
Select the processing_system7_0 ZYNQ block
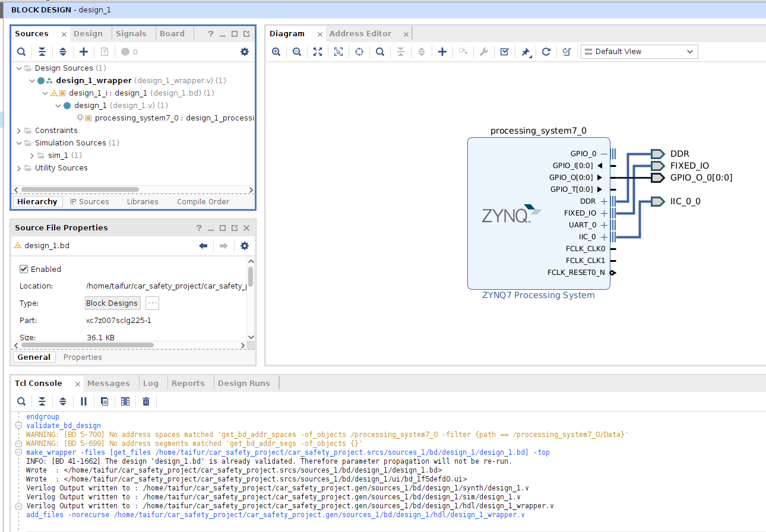coord(539,213)
